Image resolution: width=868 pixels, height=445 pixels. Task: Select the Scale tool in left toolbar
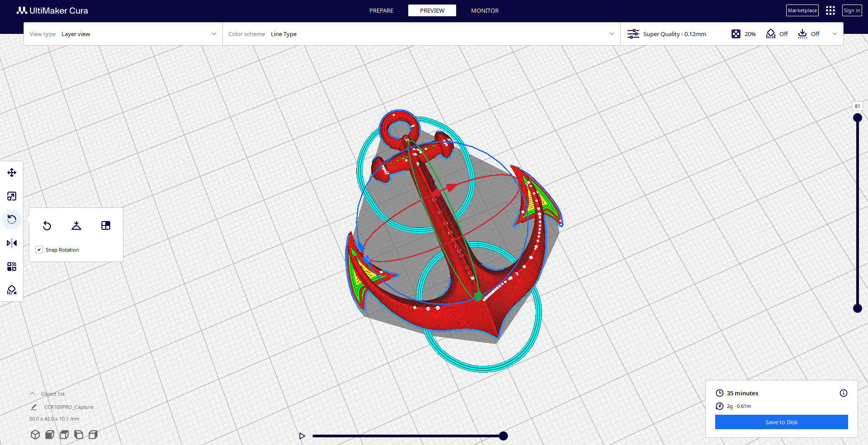(12, 196)
